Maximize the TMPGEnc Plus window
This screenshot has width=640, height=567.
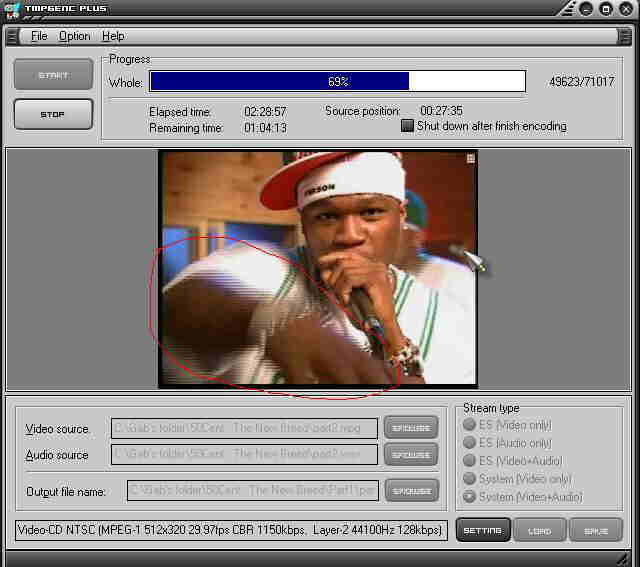point(606,9)
